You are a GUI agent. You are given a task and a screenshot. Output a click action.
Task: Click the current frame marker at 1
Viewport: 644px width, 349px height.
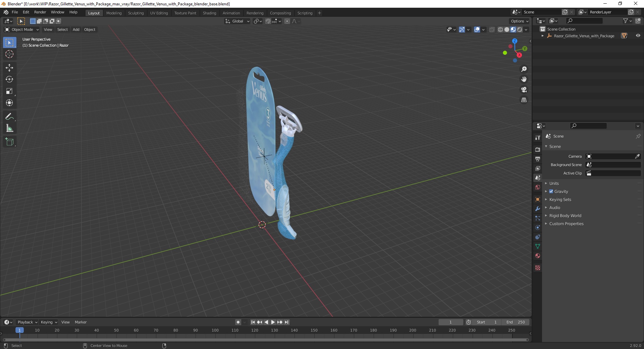pos(19,330)
